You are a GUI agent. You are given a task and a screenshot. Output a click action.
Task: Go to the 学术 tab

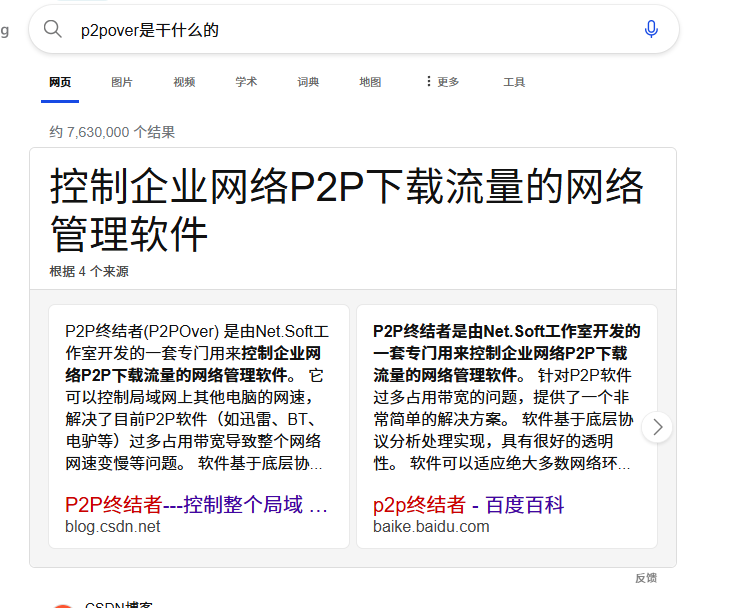coord(246,82)
